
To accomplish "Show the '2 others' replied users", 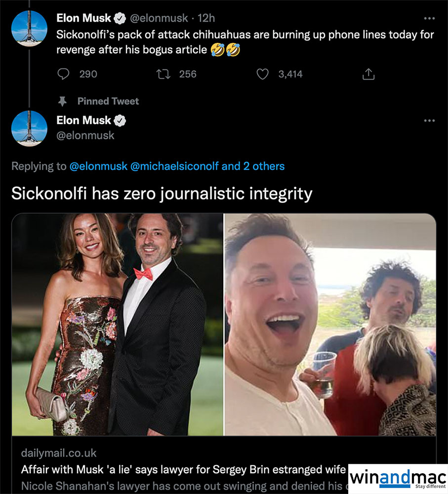I will coord(263,166).
